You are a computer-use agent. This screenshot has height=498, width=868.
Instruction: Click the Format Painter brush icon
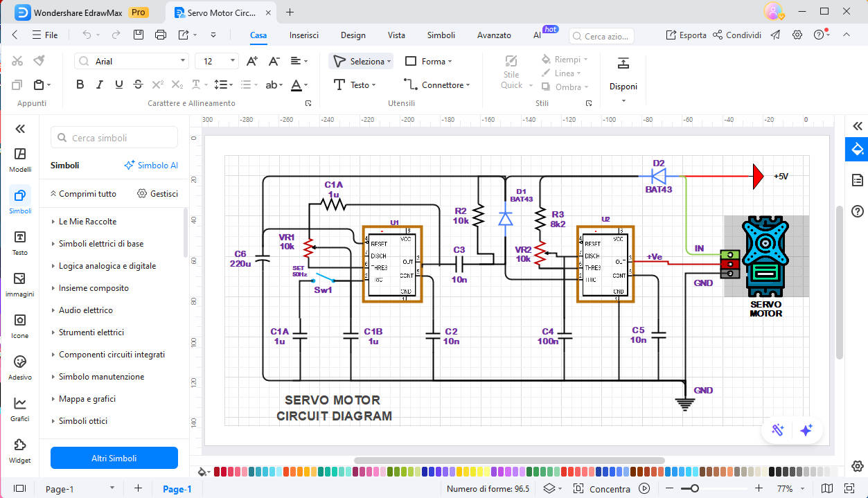(39, 61)
